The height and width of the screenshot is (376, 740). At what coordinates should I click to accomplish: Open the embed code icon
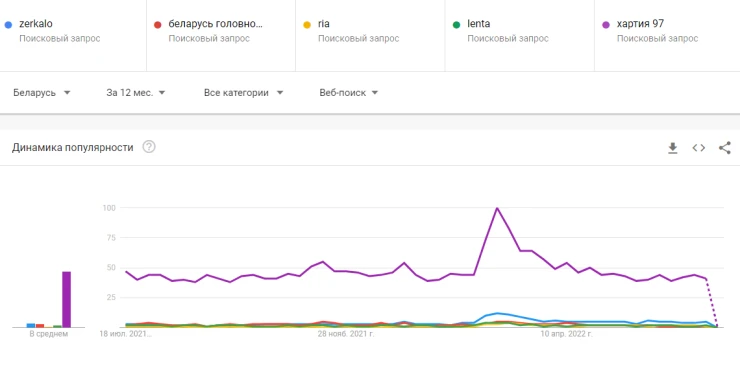[x=698, y=148]
